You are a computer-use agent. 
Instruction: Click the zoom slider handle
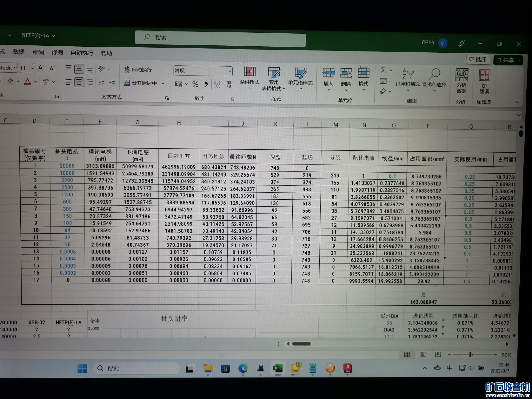click(470, 354)
